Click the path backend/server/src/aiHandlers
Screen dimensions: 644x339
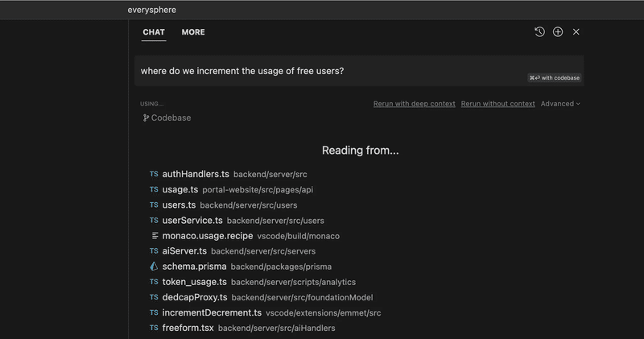click(x=276, y=328)
